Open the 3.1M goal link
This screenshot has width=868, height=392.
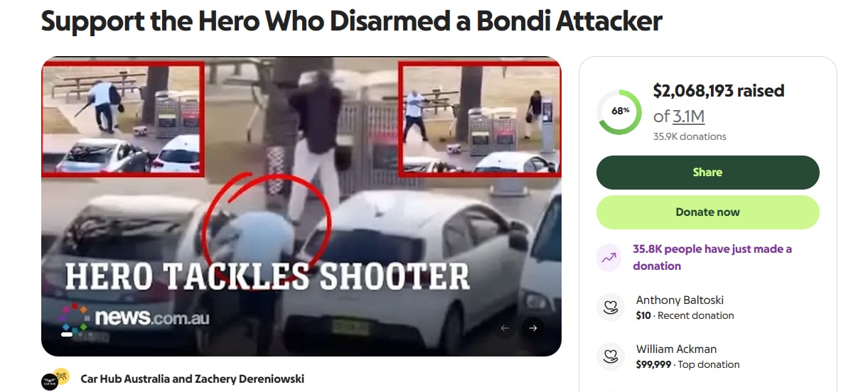pyautogui.click(x=689, y=116)
